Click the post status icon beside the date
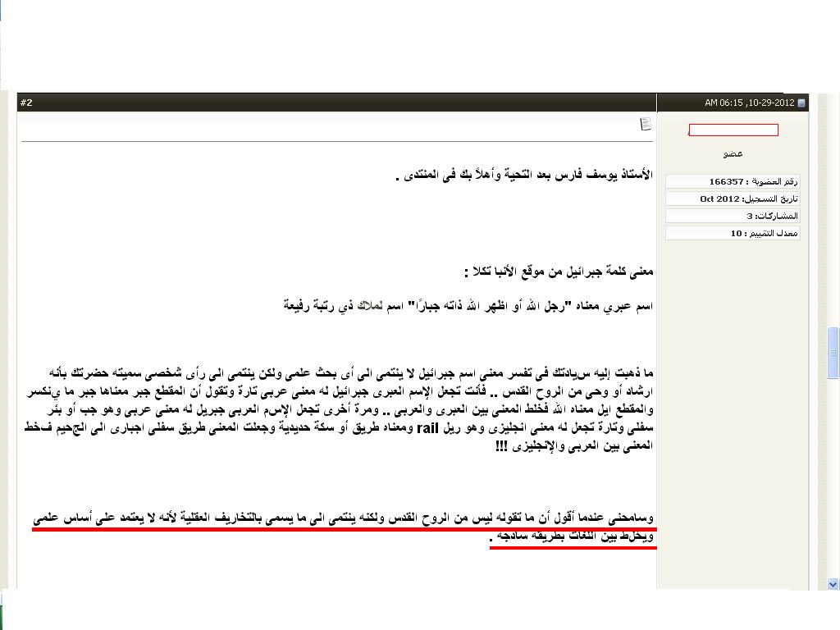The width and height of the screenshot is (840, 630). [x=801, y=103]
